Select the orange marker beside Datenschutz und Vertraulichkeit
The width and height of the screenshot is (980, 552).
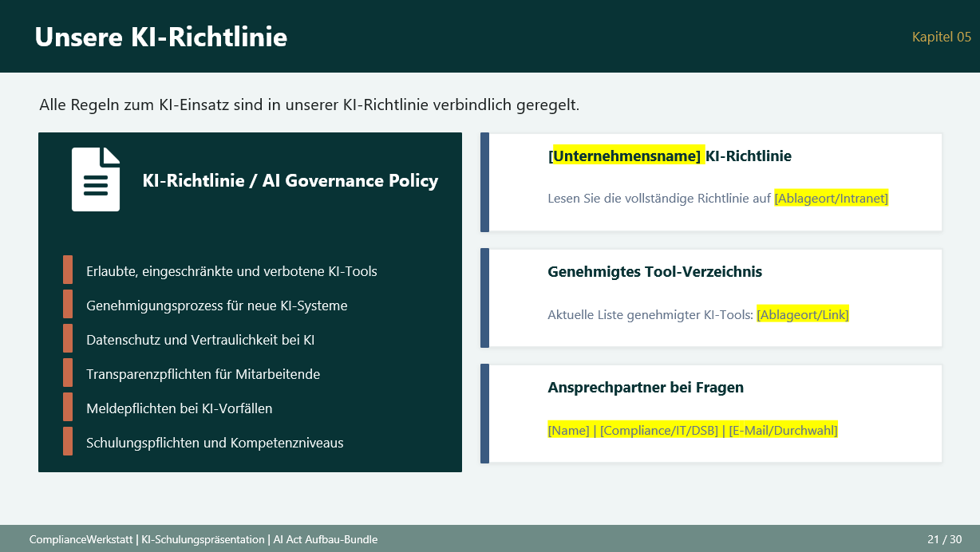click(x=68, y=338)
